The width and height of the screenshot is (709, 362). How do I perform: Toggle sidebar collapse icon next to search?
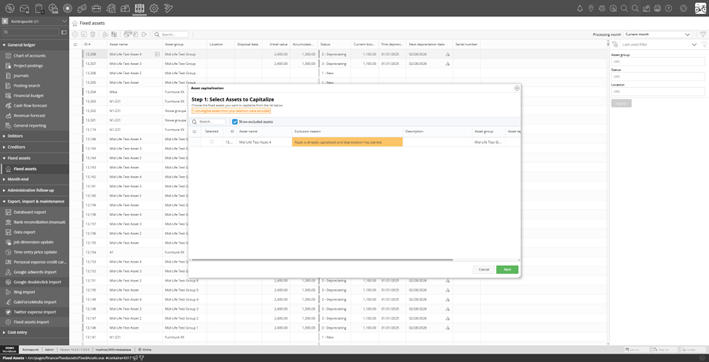64,33
